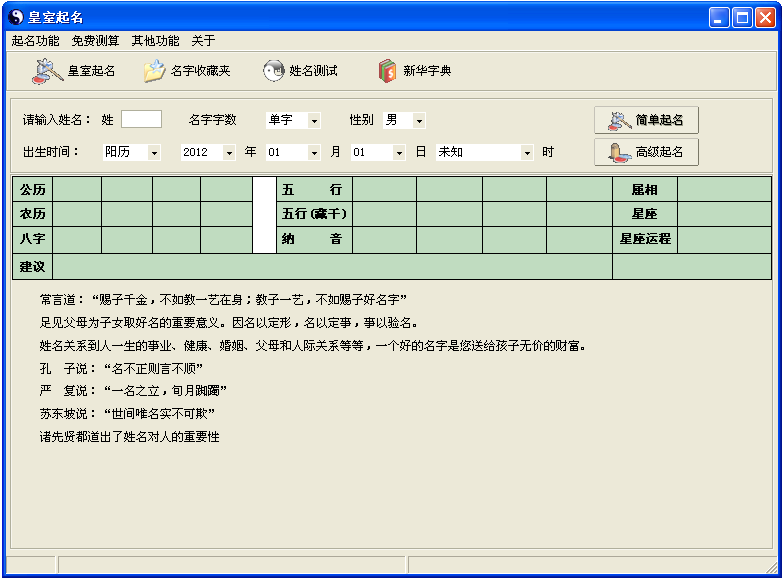The image size is (784, 578).
Task: Click the 纳 音 table label
Action: 312,239
